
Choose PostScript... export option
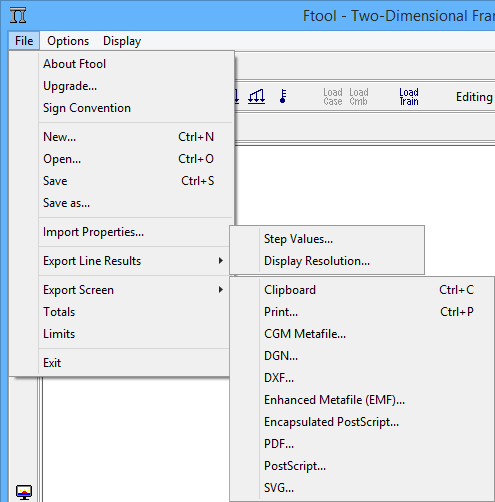click(x=362, y=466)
